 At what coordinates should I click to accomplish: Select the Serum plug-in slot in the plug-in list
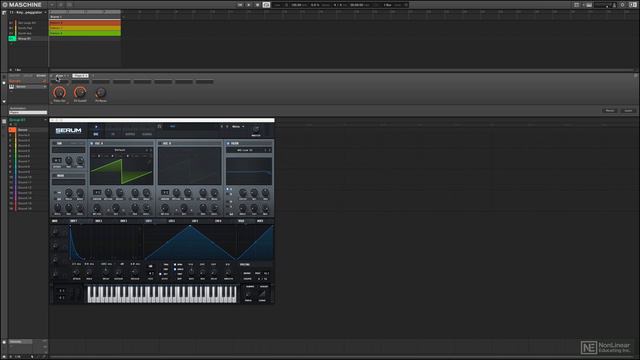click(x=28, y=87)
